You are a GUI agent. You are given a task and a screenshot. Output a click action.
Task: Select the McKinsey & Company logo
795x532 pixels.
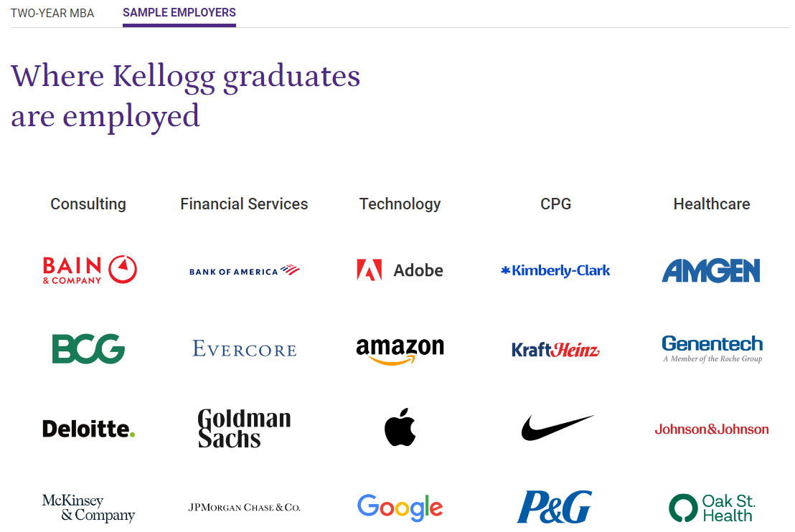pyautogui.click(x=88, y=508)
